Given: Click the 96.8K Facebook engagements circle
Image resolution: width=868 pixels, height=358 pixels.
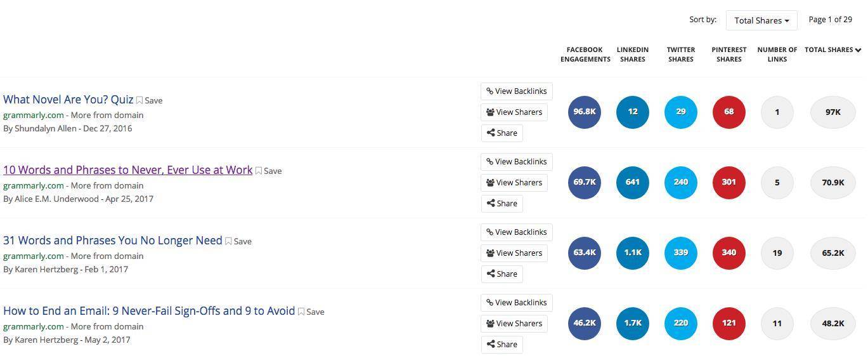Looking at the screenshot, I should click(584, 112).
